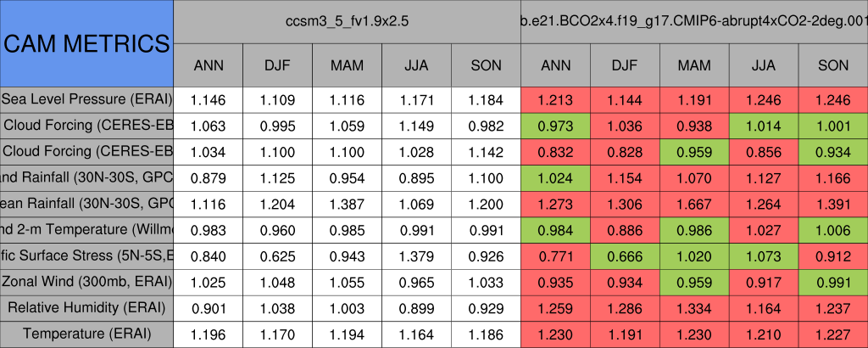Click the cell with value 1.379

click(x=416, y=255)
